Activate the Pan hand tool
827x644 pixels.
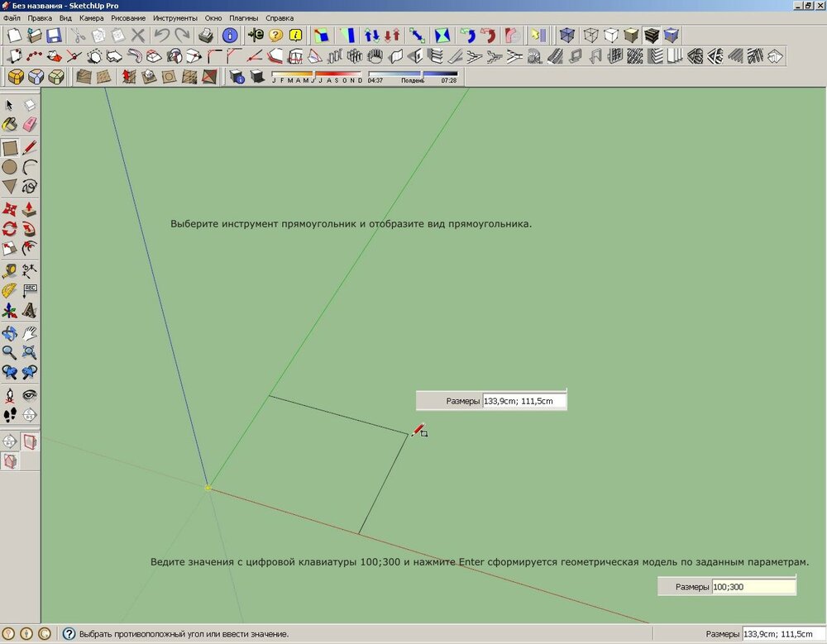coord(30,333)
